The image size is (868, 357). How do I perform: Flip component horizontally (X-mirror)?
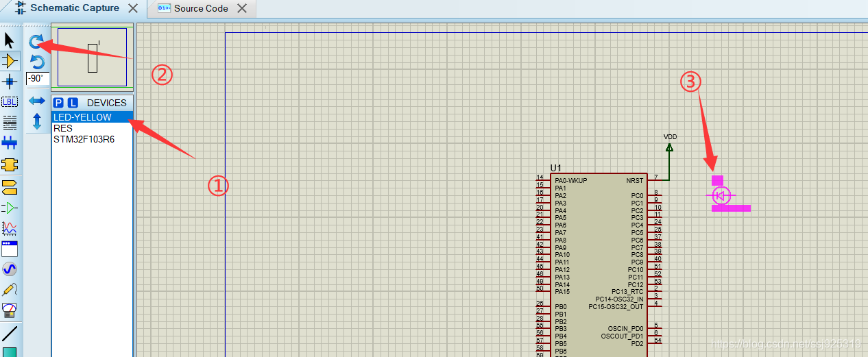point(37,101)
